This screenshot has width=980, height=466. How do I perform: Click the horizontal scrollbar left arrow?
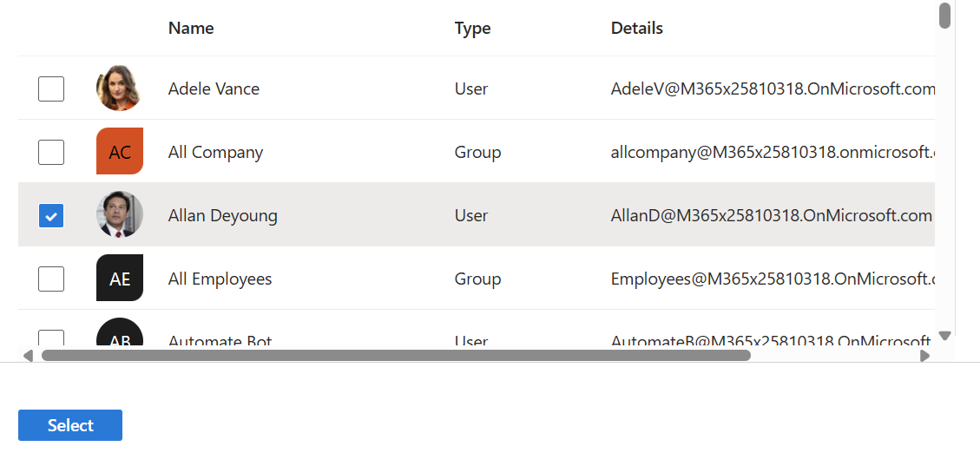(x=28, y=355)
